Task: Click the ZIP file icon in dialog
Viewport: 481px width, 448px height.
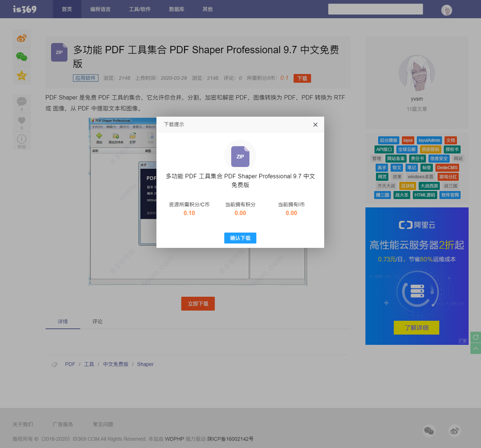Action: pyautogui.click(x=240, y=156)
